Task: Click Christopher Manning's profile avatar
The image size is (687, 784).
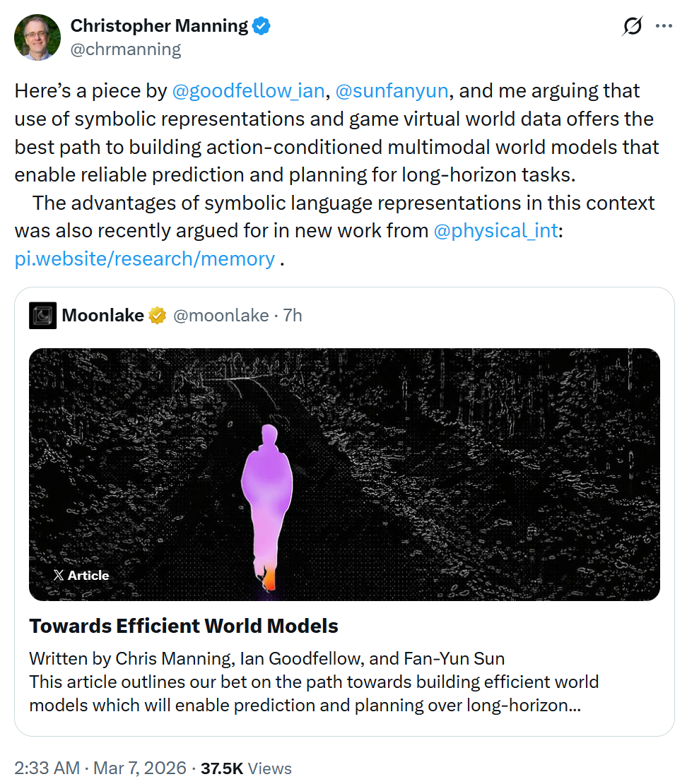Action: click(37, 37)
